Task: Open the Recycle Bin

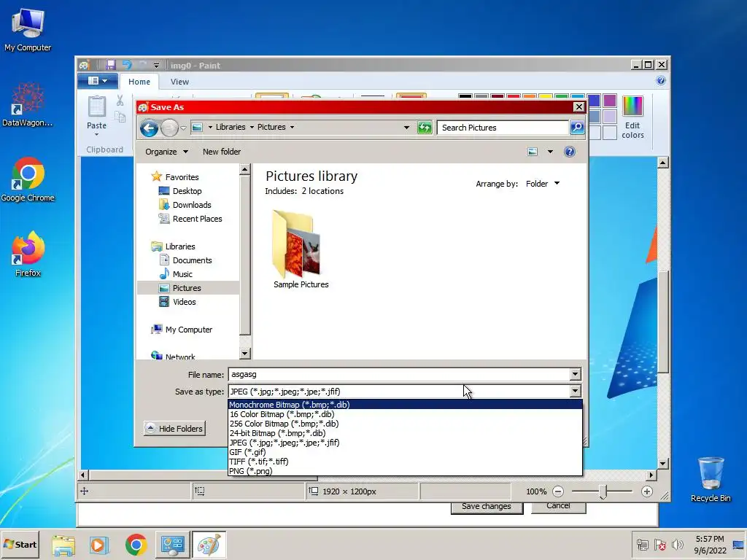Action: (711, 479)
